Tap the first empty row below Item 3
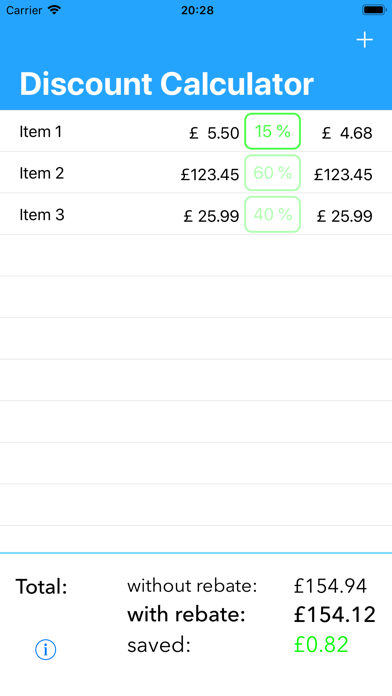392x696 pixels. pos(196,256)
